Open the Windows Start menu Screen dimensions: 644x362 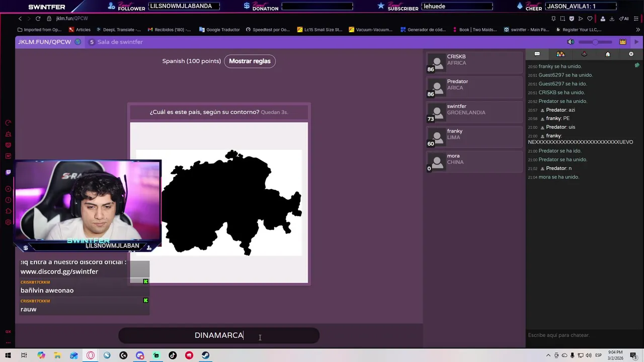[x=8, y=355]
